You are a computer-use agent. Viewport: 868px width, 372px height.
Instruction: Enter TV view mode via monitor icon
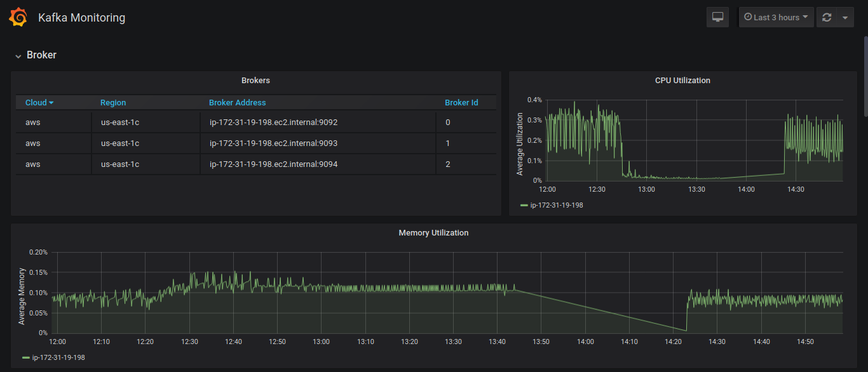(x=718, y=17)
